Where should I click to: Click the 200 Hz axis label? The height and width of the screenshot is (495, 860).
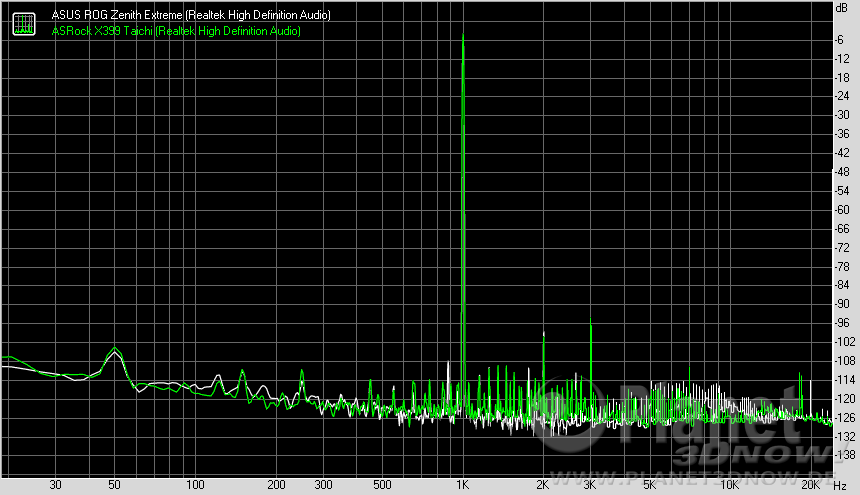[x=276, y=485]
